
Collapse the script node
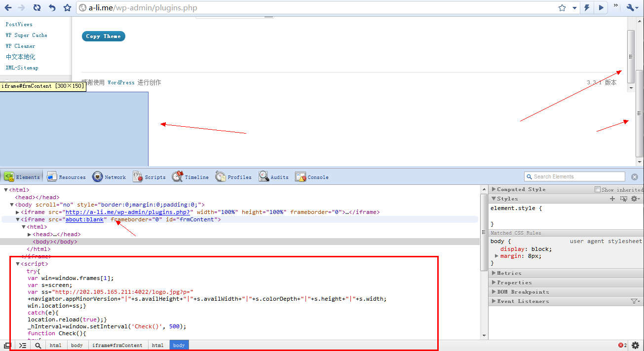pyautogui.click(x=18, y=264)
